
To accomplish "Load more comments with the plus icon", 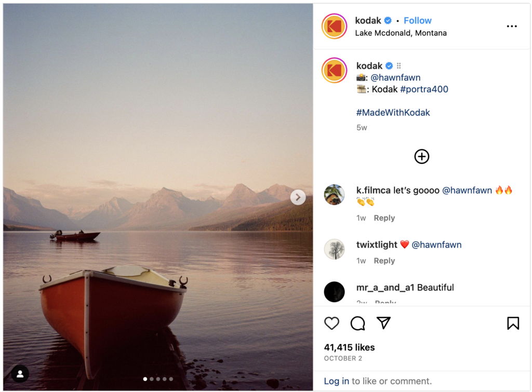I will point(421,156).
